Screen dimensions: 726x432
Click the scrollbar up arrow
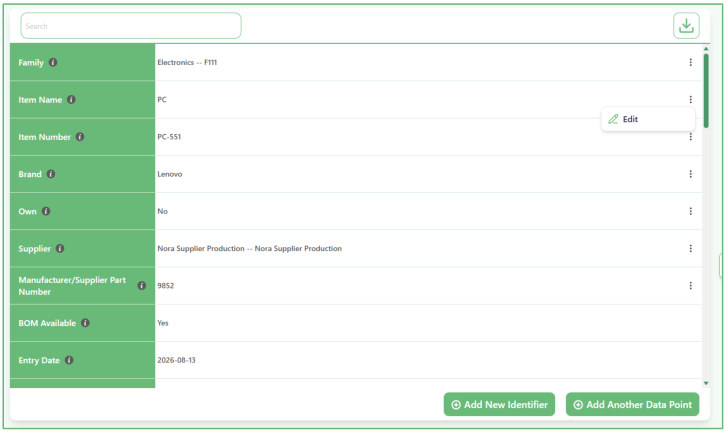click(x=706, y=49)
